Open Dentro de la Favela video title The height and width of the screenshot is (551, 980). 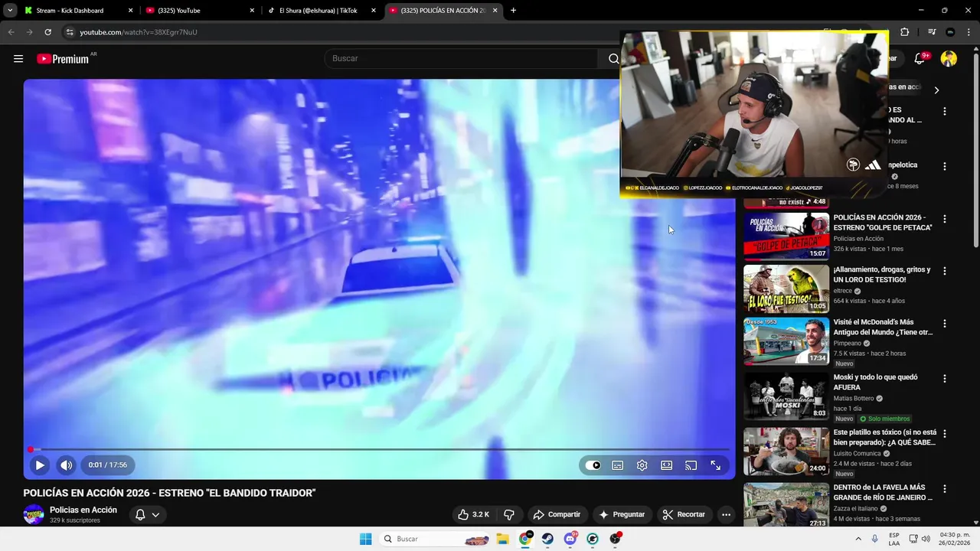click(x=883, y=492)
